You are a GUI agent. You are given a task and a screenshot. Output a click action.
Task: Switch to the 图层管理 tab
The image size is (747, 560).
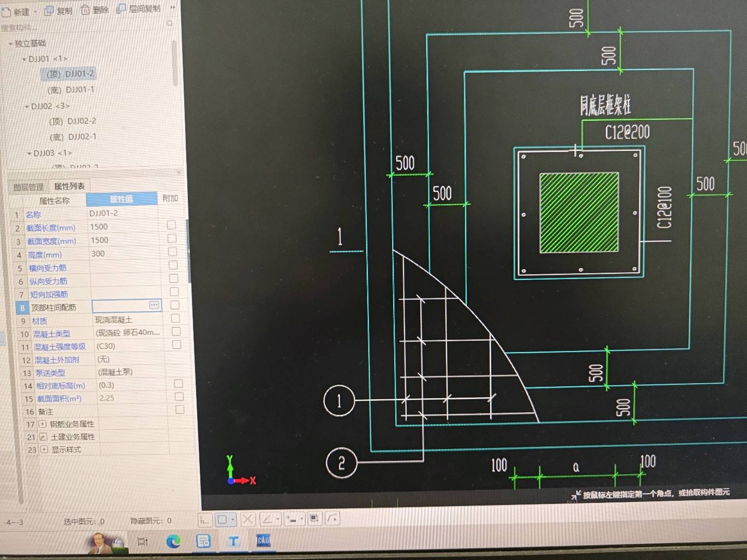point(29,187)
